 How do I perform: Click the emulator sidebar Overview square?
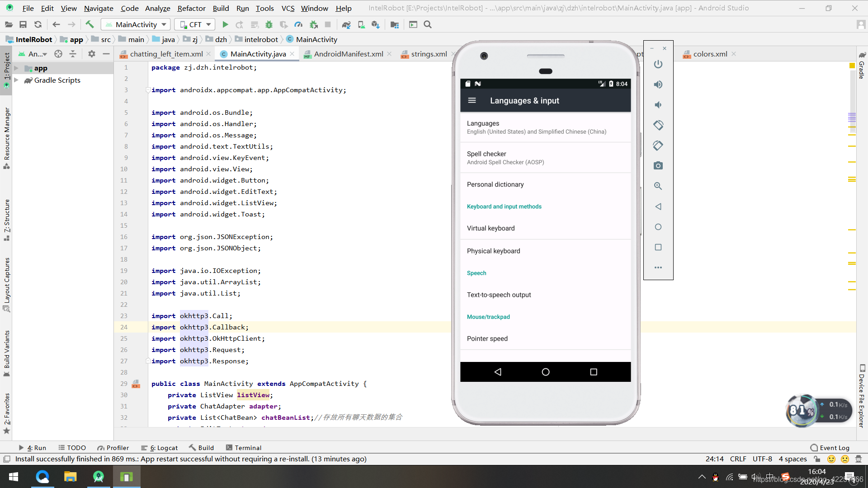(658, 247)
